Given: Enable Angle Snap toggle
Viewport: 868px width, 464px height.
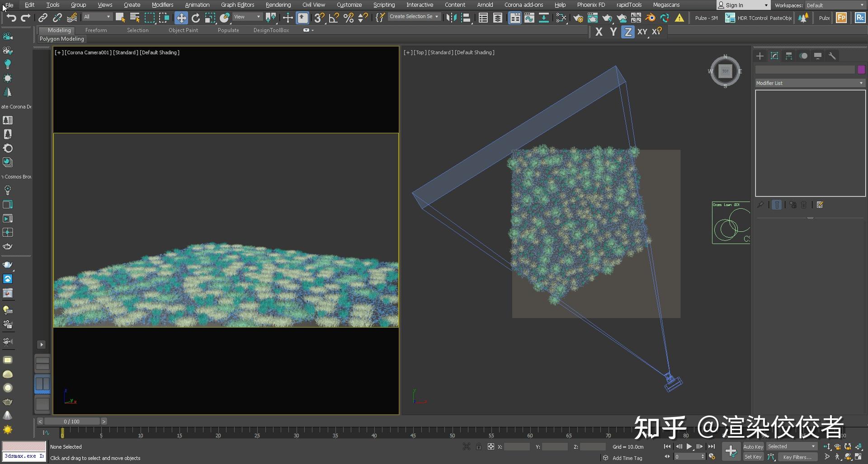Looking at the screenshot, I should point(333,18).
